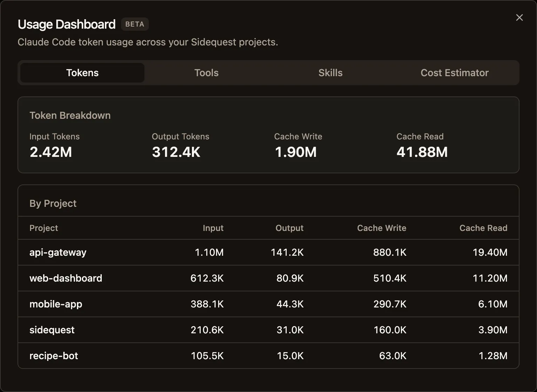The height and width of the screenshot is (392, 537).
Task: Select the web-dashboard project row
Action: (268, 278)
